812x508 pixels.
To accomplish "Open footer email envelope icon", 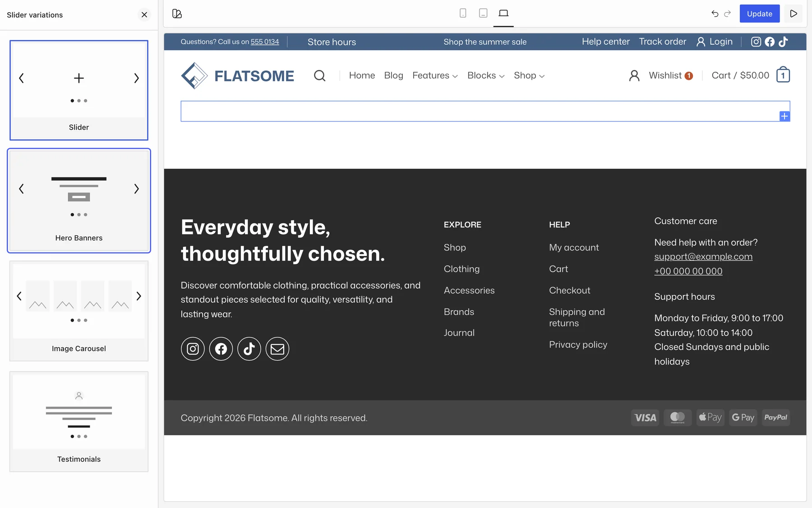I will [277, 349].
